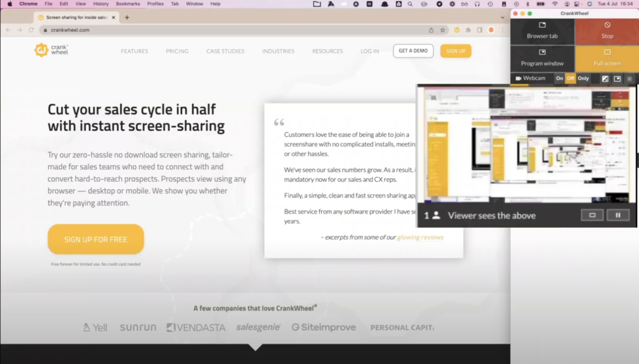Click the share icon in the address bar
Screen dimensions: 639x364
[x=431, y=30]
